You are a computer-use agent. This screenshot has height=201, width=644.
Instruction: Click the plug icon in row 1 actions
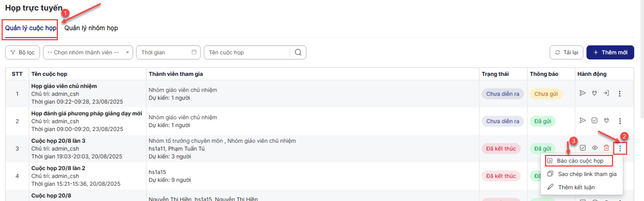point(594,93)
